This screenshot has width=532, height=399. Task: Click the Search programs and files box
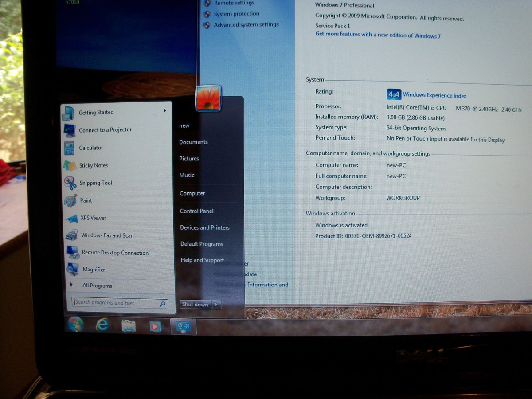tap(120, 303)
